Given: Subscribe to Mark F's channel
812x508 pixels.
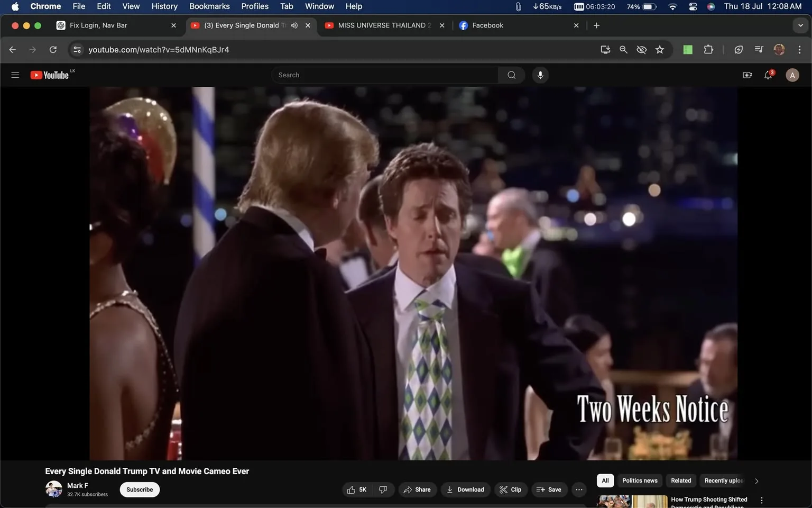Looking at the screenshot, I should click(x=139, y=489).
